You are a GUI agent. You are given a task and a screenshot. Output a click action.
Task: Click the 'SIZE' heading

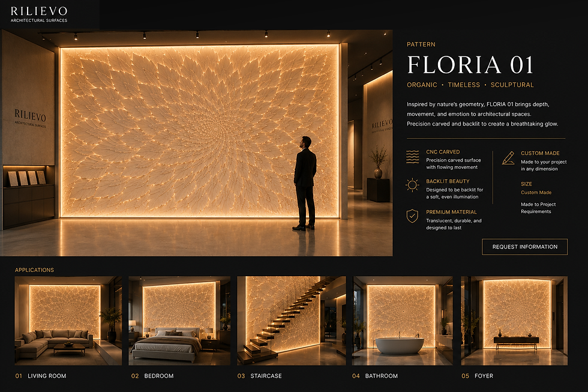click(x=527, y=184)
